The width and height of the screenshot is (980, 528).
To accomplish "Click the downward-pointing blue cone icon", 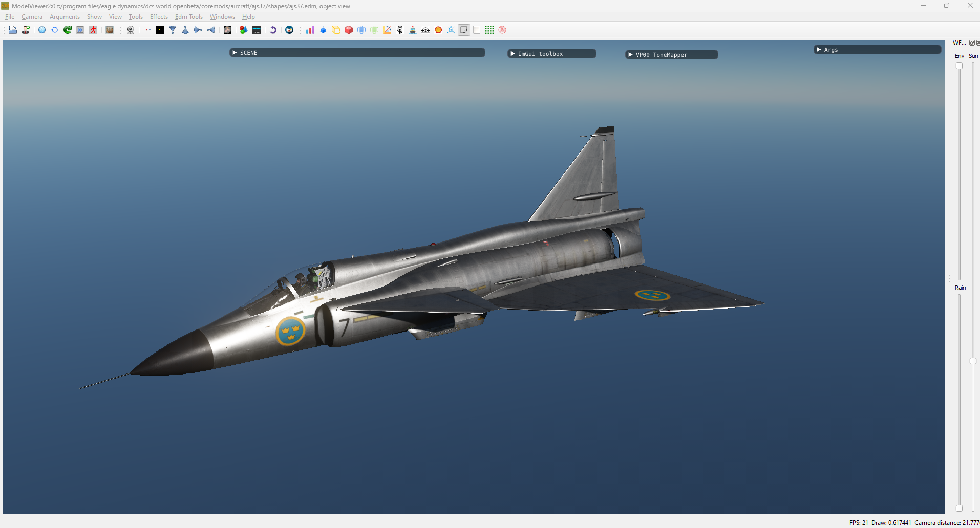I will [173, 30].
